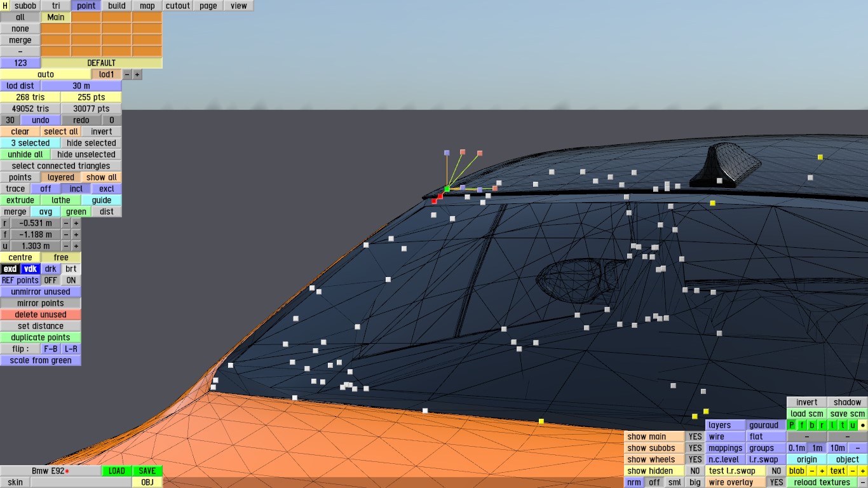Click select connected triangles
This screenshot has height=488, width=868.
(61, 166)
